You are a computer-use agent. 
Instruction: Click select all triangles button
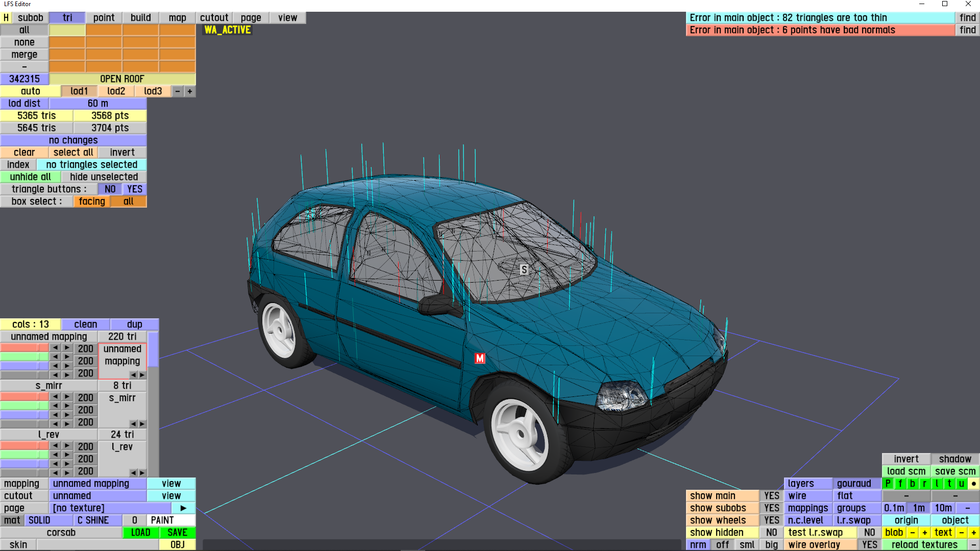(x=73, y=153)
